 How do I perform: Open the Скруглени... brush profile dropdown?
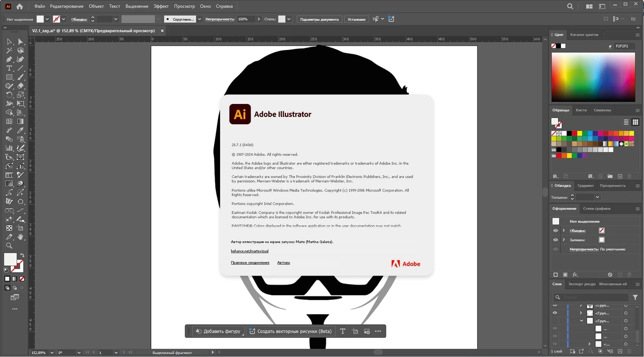(x=200, y=19)
